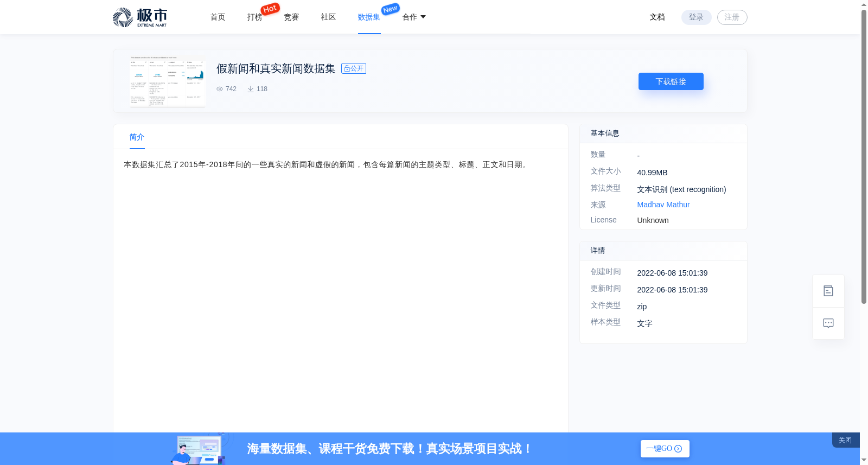Click the dataset description paragraph
Image resolution: width=868 pixels, height=465 pixels.
point(327,164)
